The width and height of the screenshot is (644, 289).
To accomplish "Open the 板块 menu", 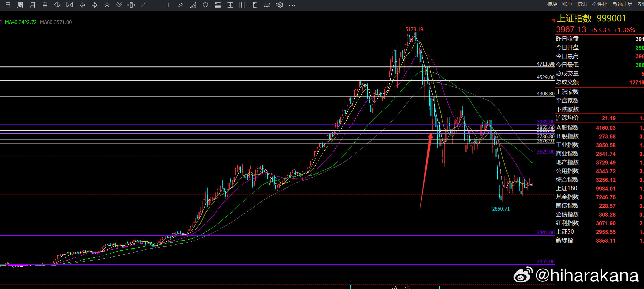I will coord(552,4).
